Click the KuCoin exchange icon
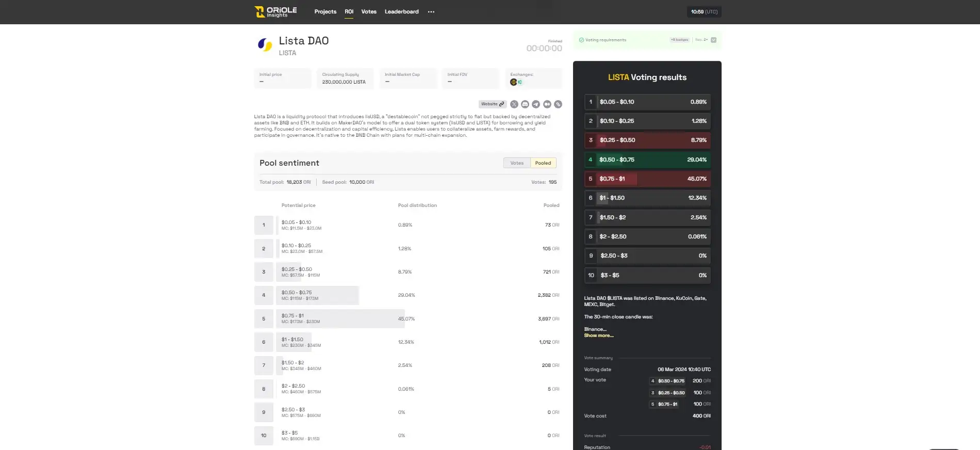Screen dimensions: 980x450 point(520,82)
